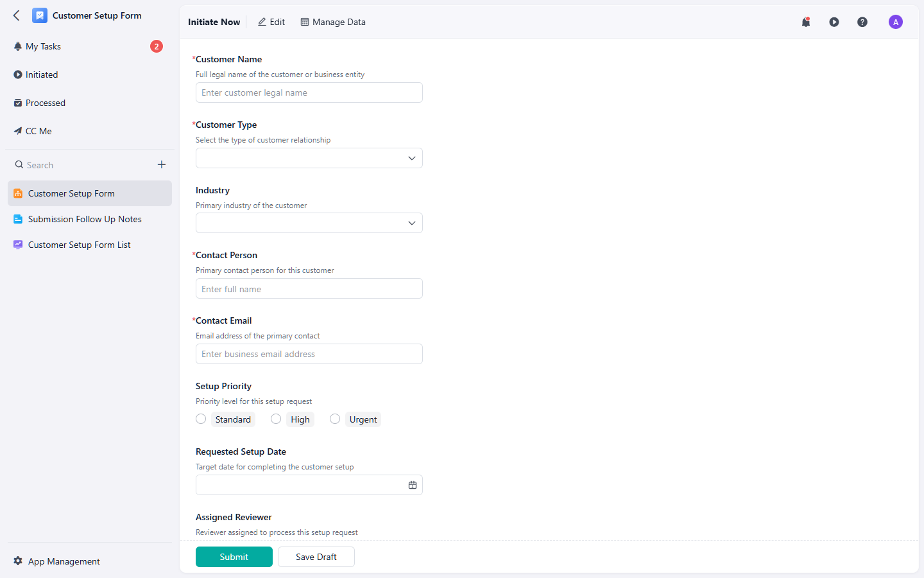Click the Customer Setup Form List chart icon
Image resolution: width=924 pixels, height=578 pixels.
point(18,245)
